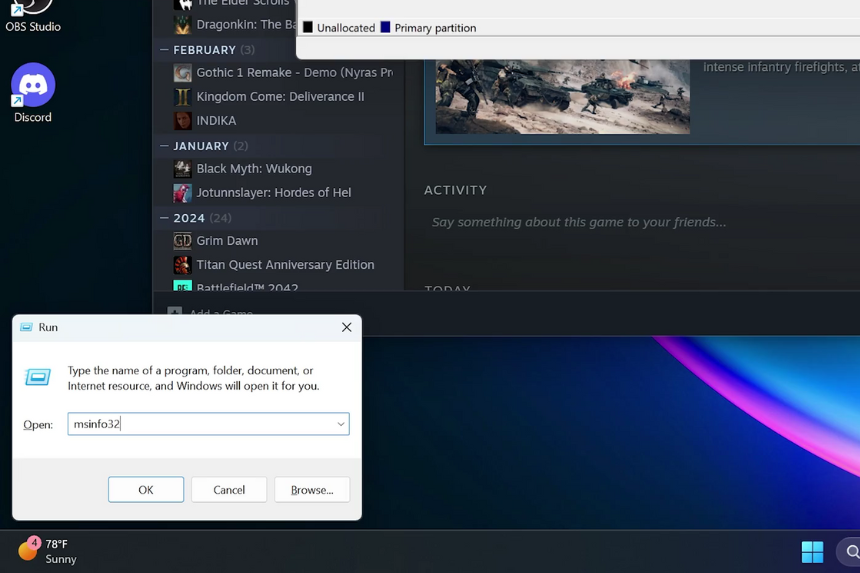Select Jotunnslayer: Hordes of Hel icon

click(x=182, y=193)
